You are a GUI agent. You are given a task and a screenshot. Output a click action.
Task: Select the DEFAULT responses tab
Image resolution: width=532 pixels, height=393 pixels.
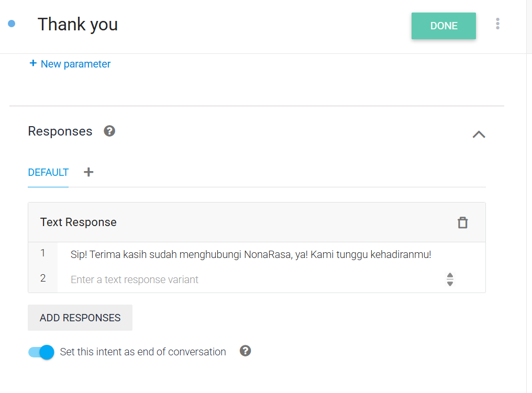pos(48,172)
